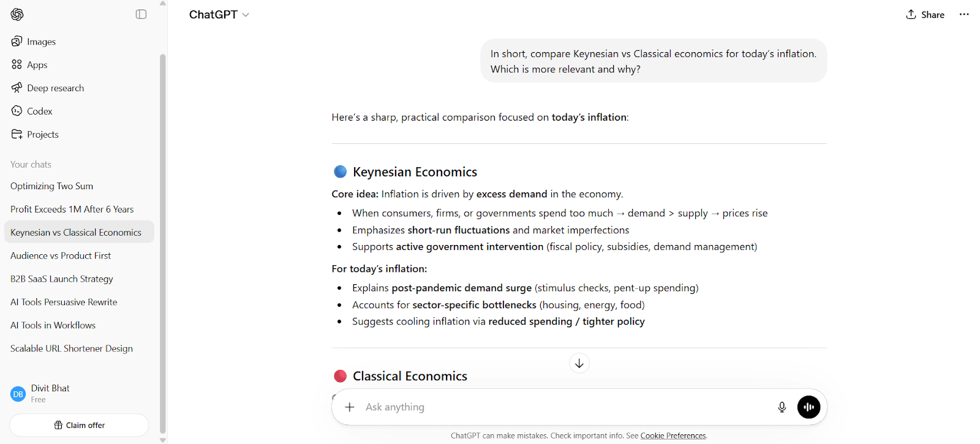Activate dictation with the microphone icon
This screenshot has height=444, width=980.
pos(782,407)
